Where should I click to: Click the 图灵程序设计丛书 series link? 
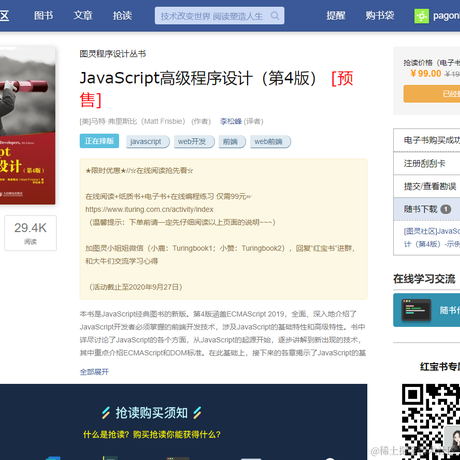click(113, 54)
